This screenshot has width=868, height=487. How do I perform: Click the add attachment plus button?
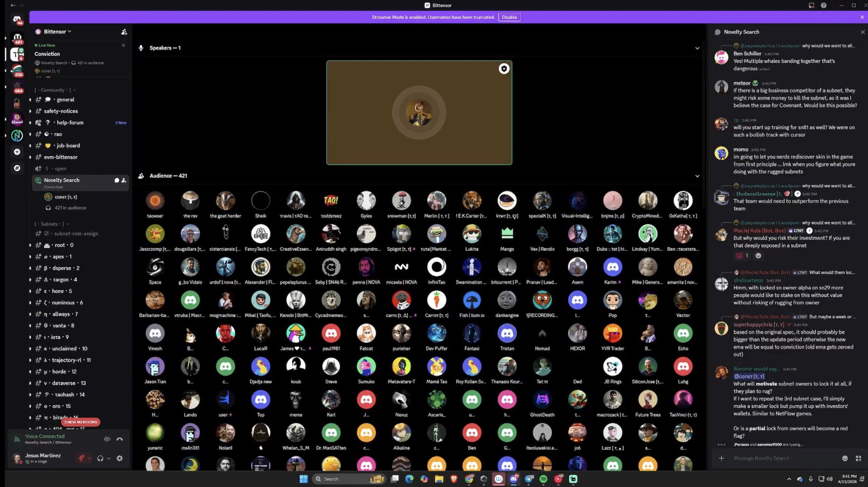(x=721, y=458)
